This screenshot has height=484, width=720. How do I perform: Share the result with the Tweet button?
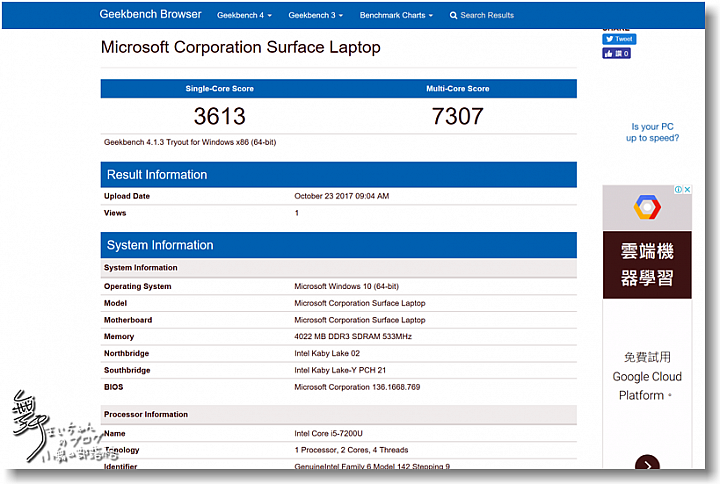click(619, 39)
